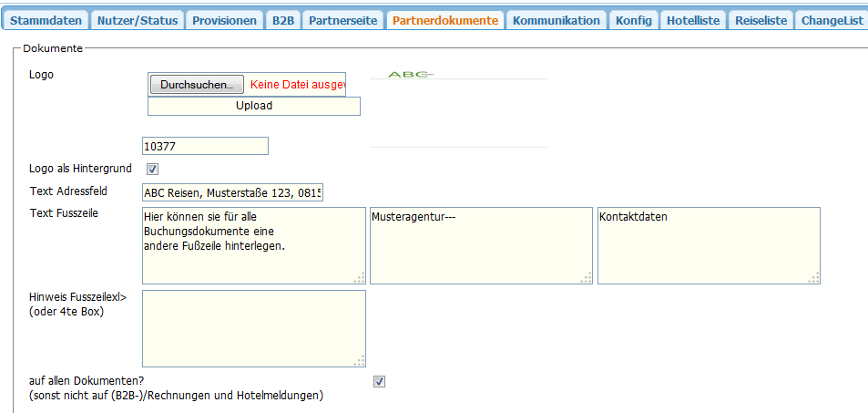Click the Musteragentur footer text box
Screen dimensions: 868x413
[x=480, y=246]
